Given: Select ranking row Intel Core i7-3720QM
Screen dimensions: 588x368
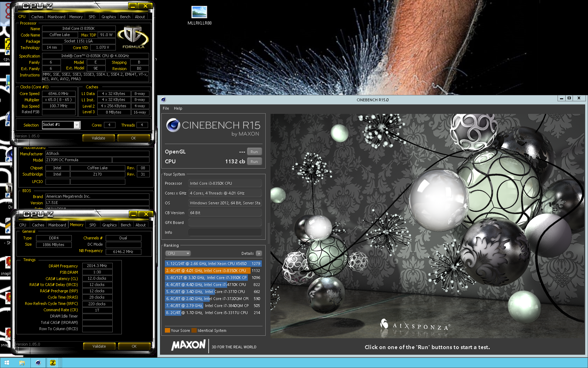Looking at the screenshot, I should pos(213,299).
